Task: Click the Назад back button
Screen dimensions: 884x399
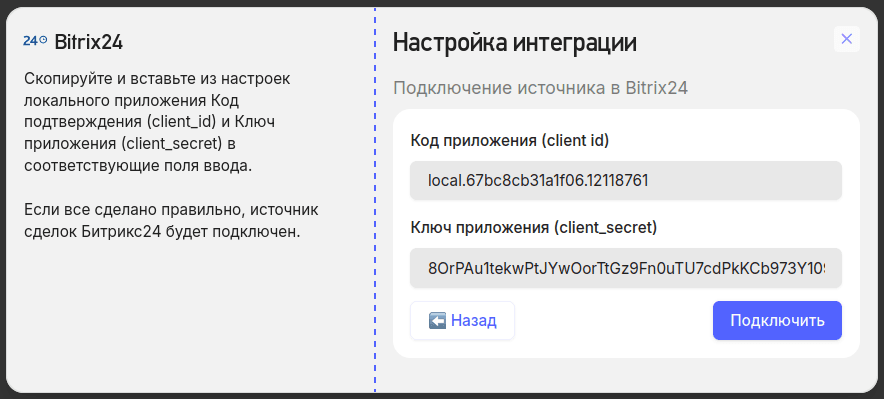Action: point(462,321)
